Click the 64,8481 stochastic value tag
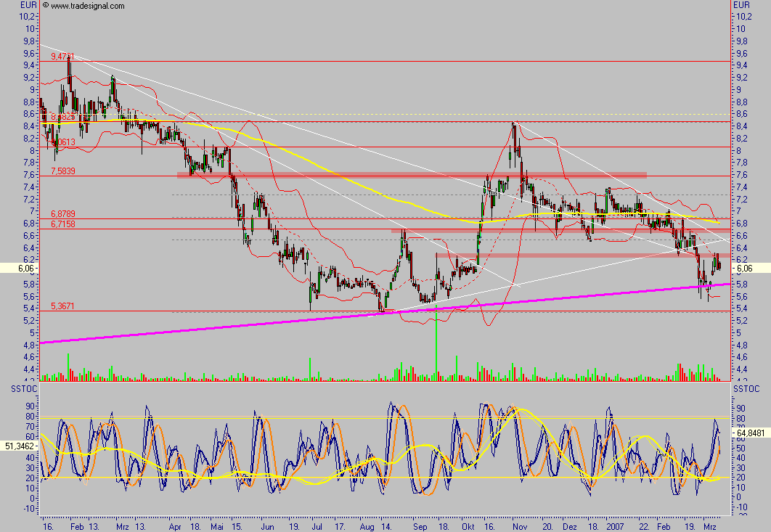Viewport: 771px width, 532px height. pyautogui.click(x=751, y=433)
